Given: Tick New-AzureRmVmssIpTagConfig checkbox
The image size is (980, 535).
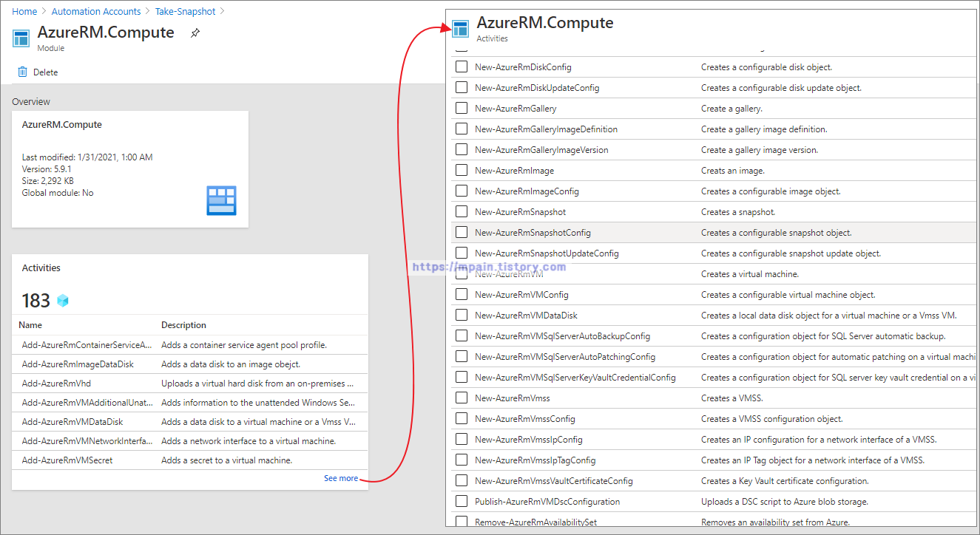Looking at the screenshot, I should 462,460.
